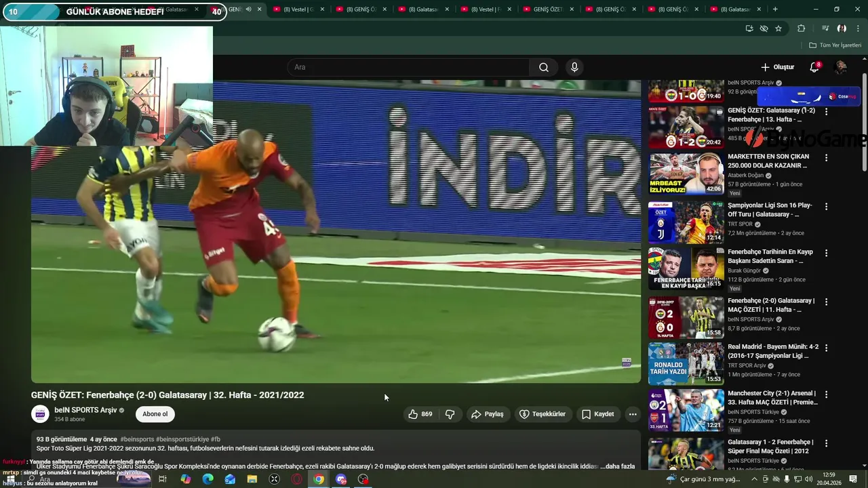Click the Chrome icon in the taskbar
868x488 pixels.
click(x=319, y=479)
